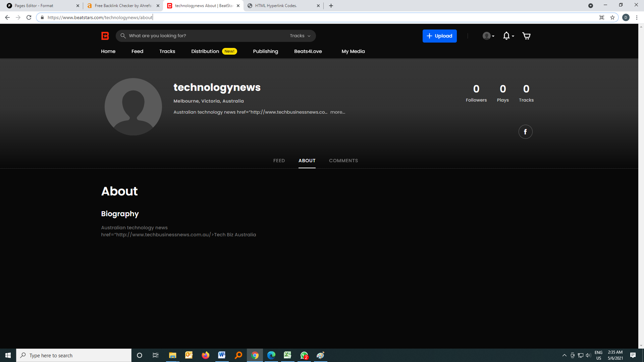Open Task View on taskbar
Screen dimensions: 644x362
156,355
